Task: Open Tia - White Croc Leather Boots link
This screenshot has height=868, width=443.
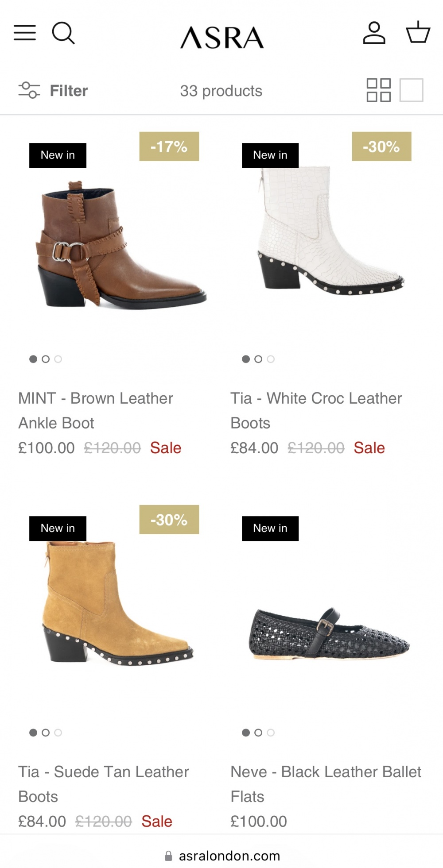Action: (316, 411)
